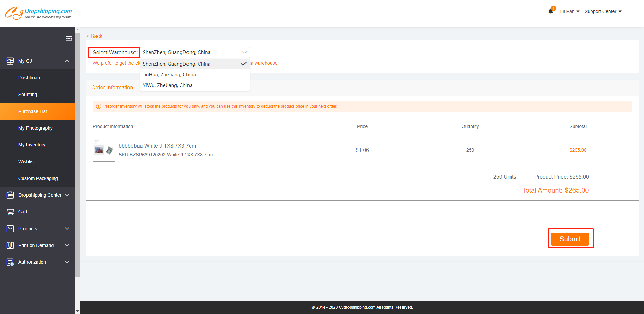The image size is (644, 314).
Task: Click the Dropshipping Center clipboard icon
Action: pyautogui.click(x=10, y=195)
